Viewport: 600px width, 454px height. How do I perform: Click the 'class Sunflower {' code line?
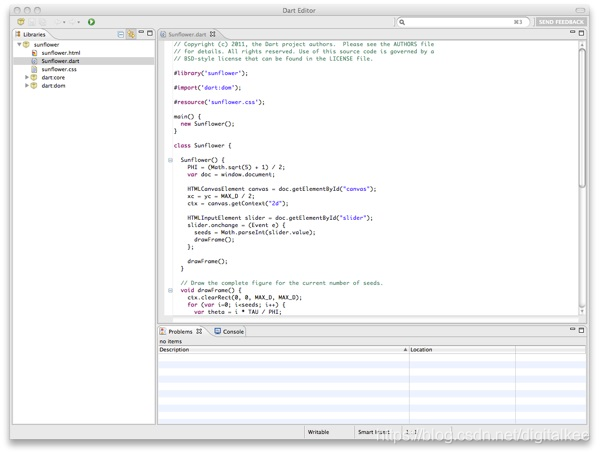click(x=202, y=145)
